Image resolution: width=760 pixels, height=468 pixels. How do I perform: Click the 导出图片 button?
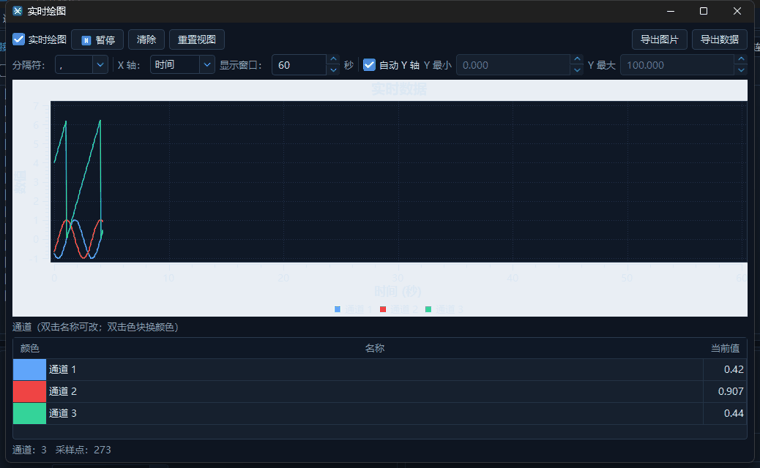[659, 40]
